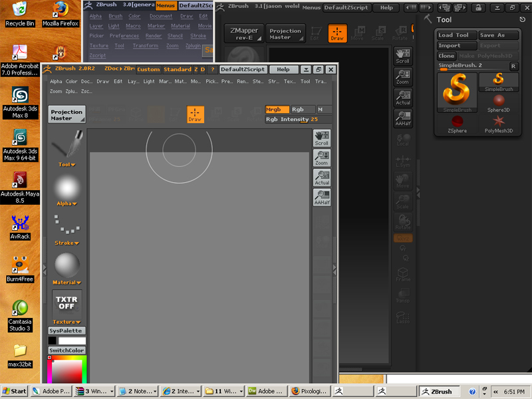
Task: Click SwitchColor button
Action: point(66,350)
